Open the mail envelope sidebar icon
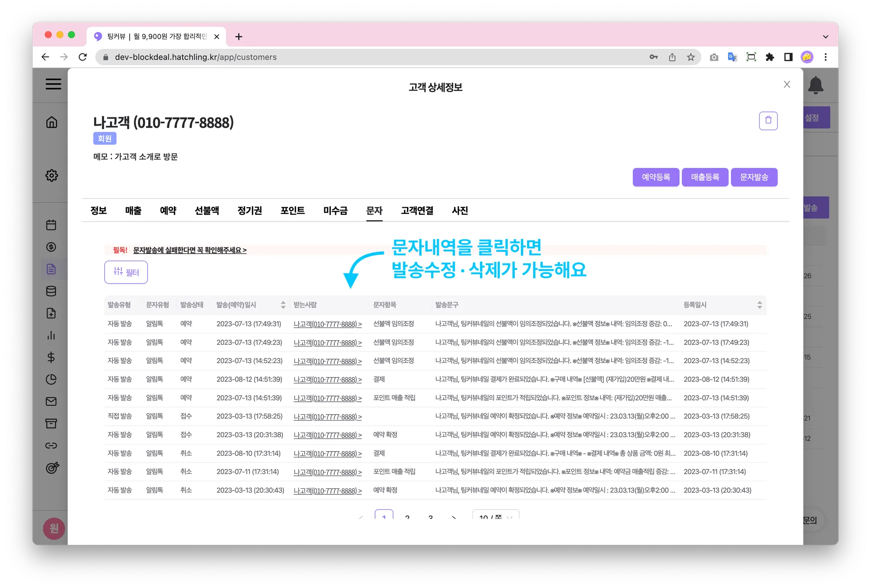 [x=51, y=401]
